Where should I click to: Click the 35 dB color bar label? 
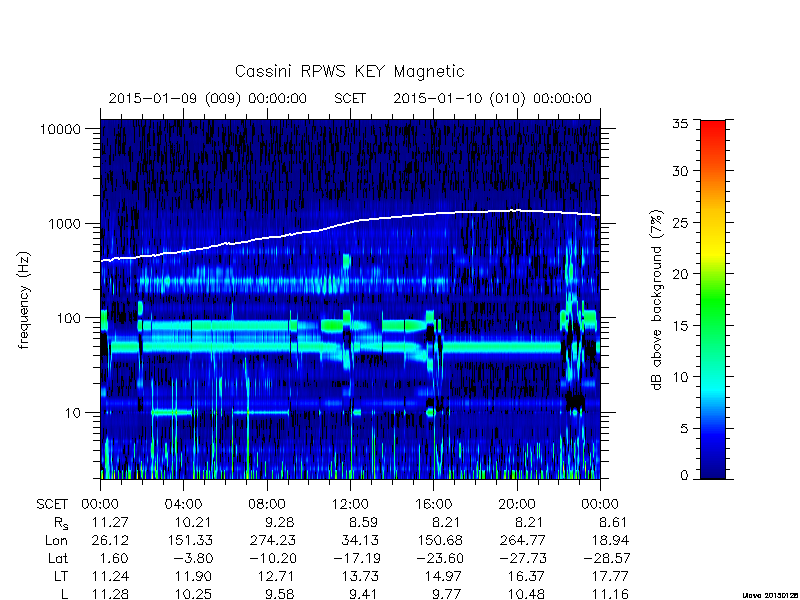[x=680, y=124]
